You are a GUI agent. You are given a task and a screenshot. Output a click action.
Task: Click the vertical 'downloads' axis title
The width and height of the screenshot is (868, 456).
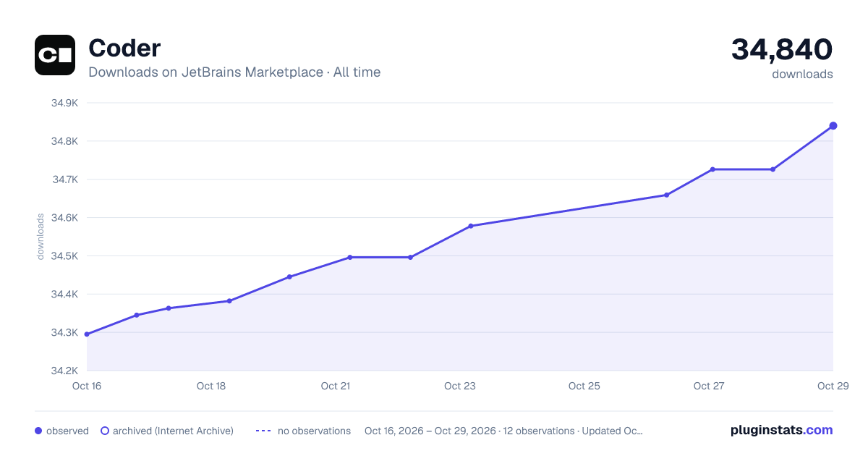click(x=41, y=237)
